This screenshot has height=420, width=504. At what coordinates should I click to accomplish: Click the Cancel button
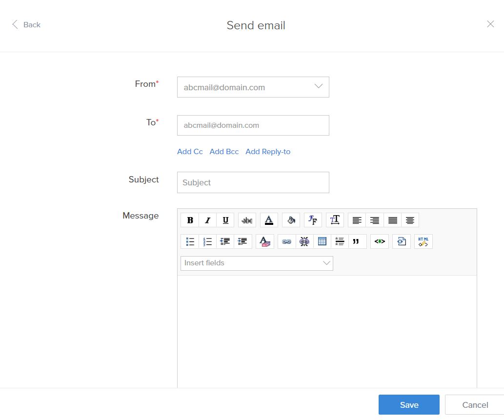click(x=475, y=404)
